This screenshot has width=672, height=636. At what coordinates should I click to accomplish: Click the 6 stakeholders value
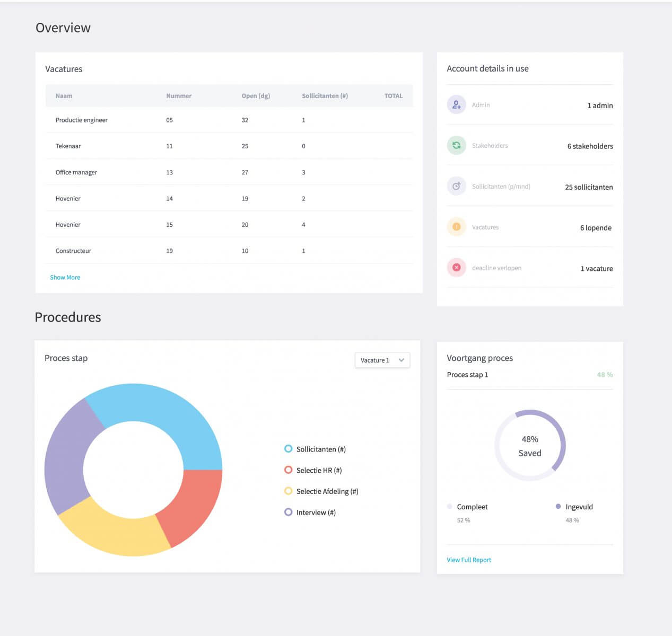point(590,146)
